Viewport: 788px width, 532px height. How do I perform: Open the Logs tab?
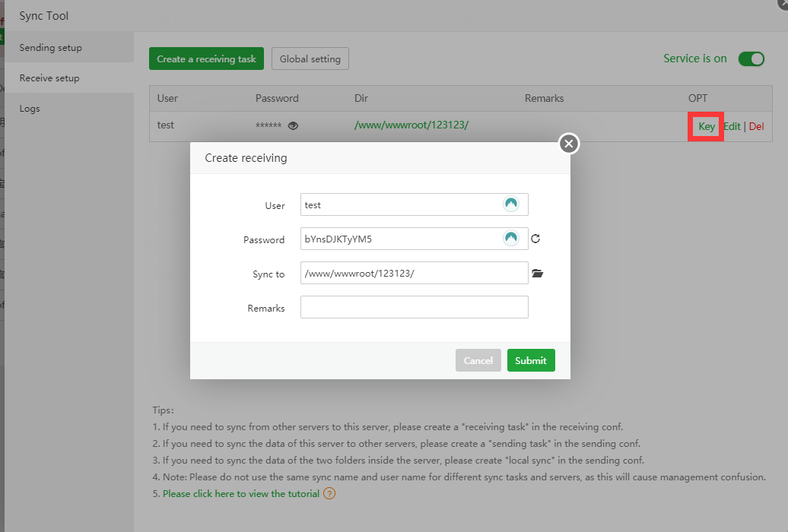[30, 109]
